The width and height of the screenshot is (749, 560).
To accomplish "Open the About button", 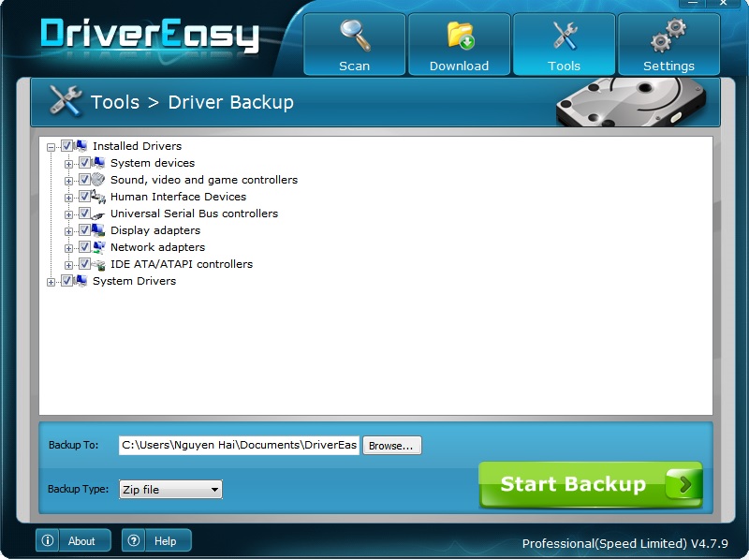I will point(73,540).
